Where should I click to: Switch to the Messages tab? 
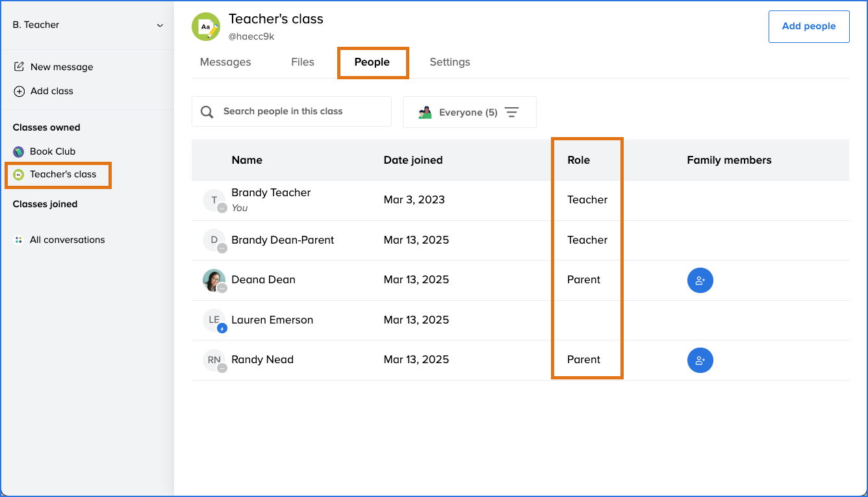tap(225, 62)
